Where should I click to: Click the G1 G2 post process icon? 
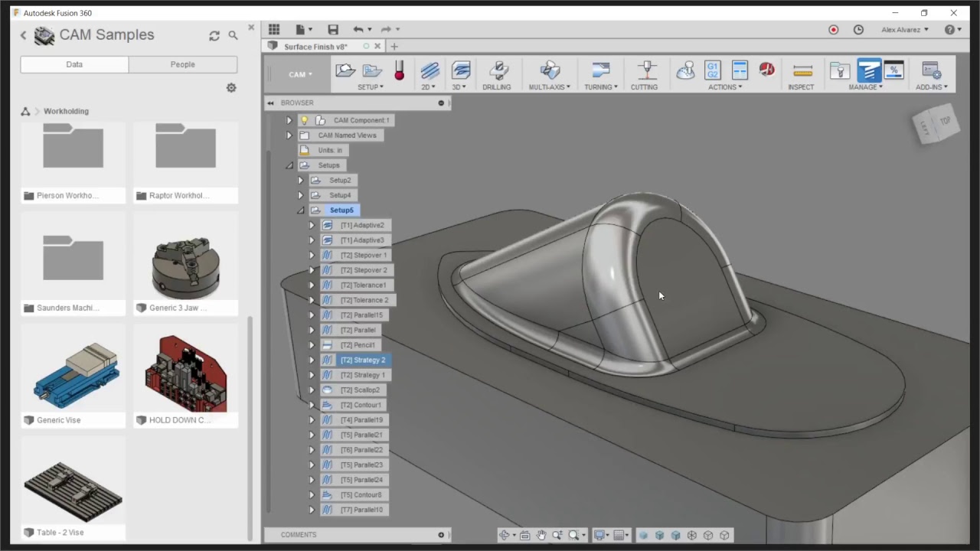pos(712,70)
